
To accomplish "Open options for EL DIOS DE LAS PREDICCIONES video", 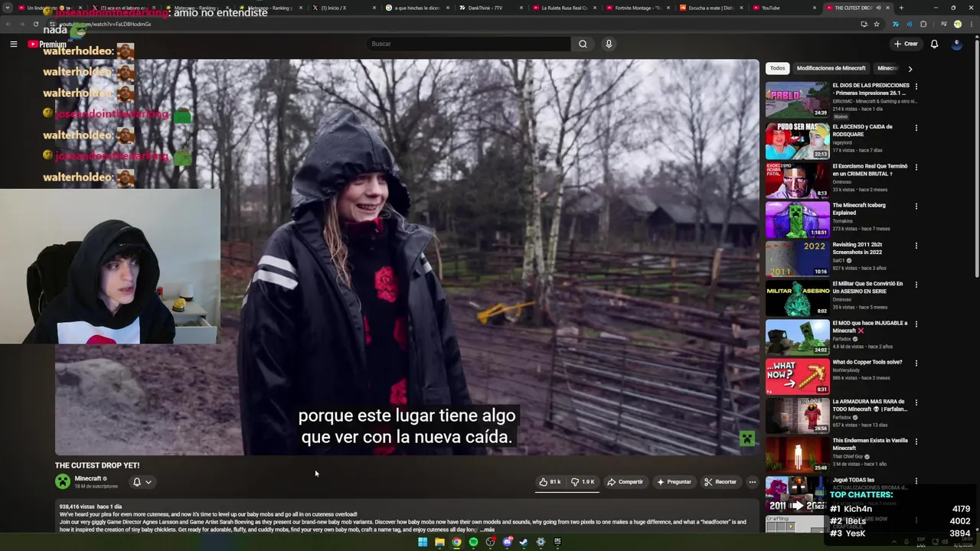I will tap(916, 86).
